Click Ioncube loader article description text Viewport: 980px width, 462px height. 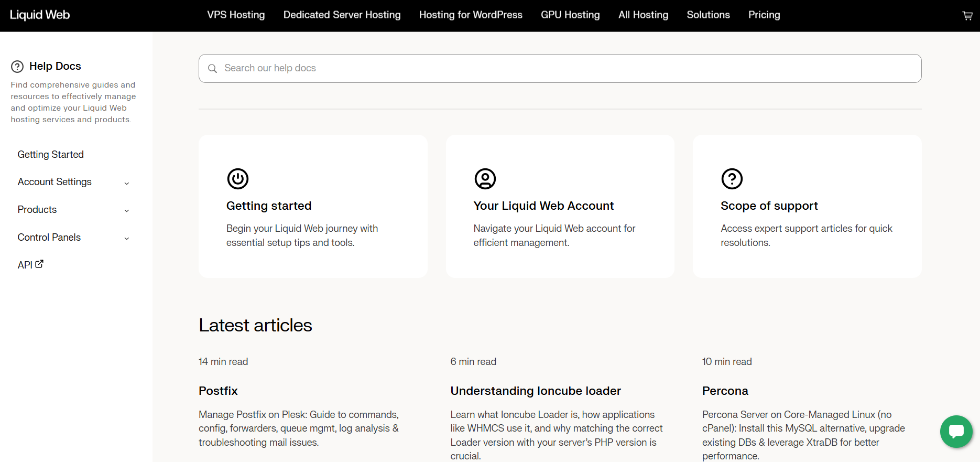[557, 435]
